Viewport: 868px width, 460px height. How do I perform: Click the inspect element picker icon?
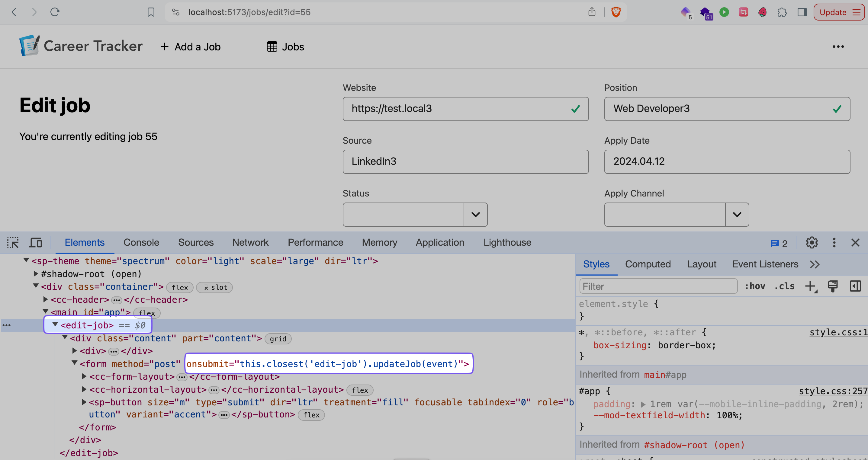coord(13,241)
